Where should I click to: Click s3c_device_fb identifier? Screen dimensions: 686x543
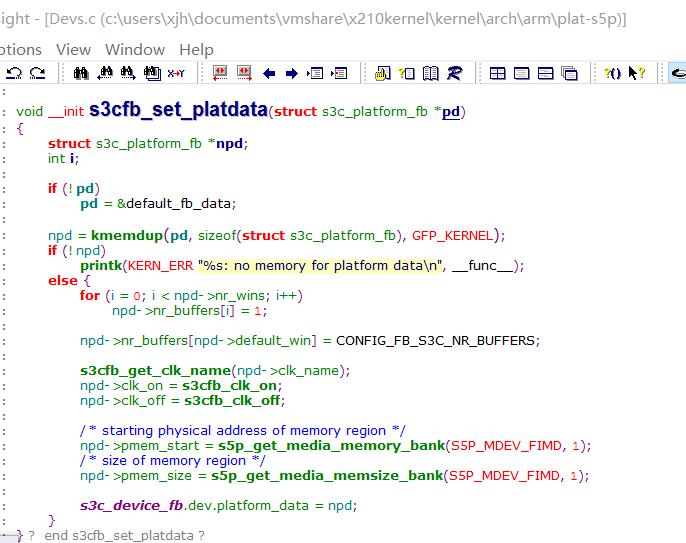point(131,506)
